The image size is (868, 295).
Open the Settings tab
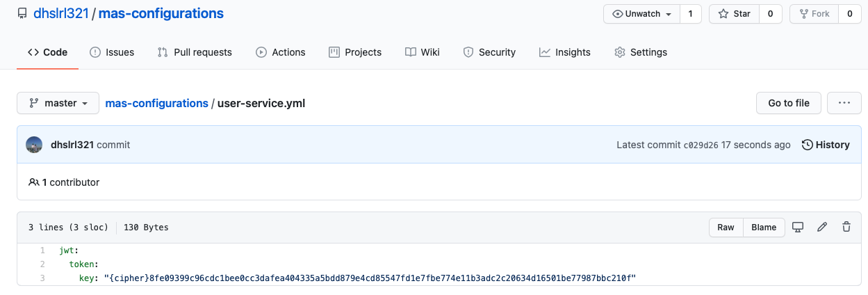coord(641,52)
